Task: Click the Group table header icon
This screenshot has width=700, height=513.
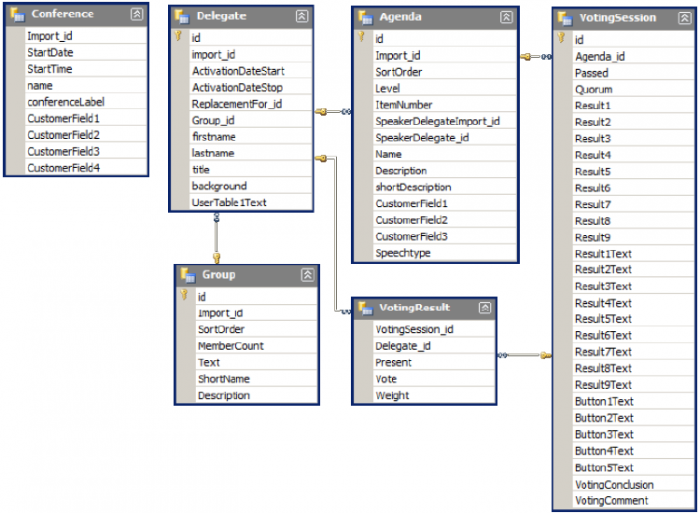Action: tap(187, 274)
